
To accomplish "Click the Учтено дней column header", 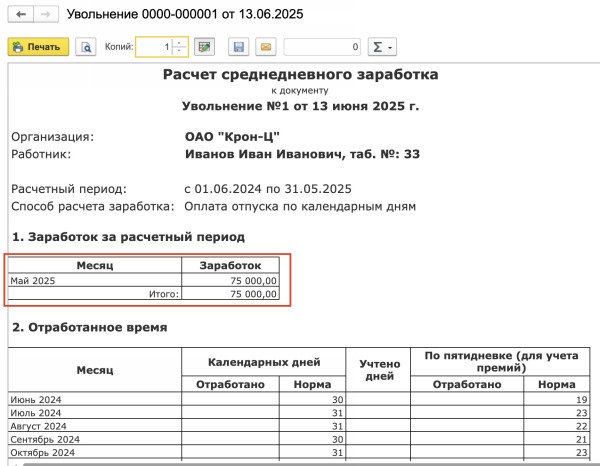I will (377, 369).
